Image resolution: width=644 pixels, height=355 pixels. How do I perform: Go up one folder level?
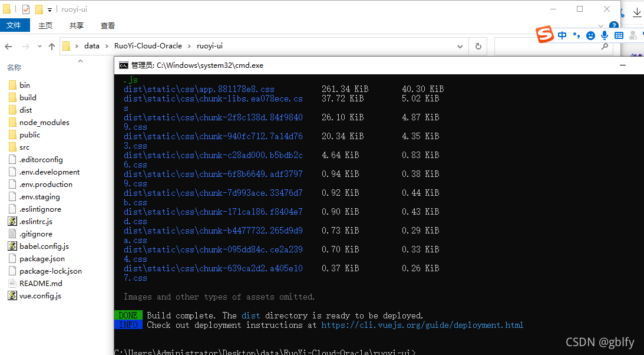[x=52, y=47]
